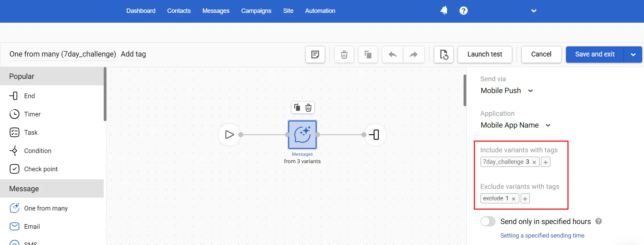
Task: Click the trash icon above the Messages block
Action: click(x=308, y=108)
